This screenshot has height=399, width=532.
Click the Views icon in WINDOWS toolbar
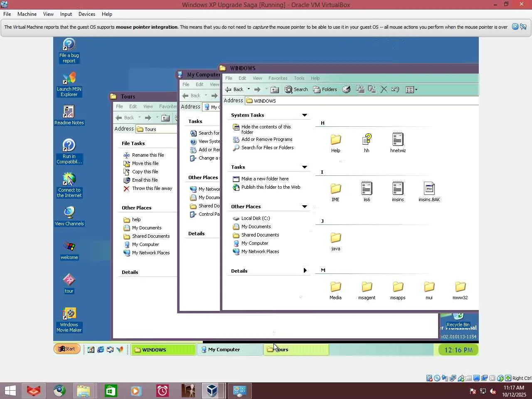(410, 89)
